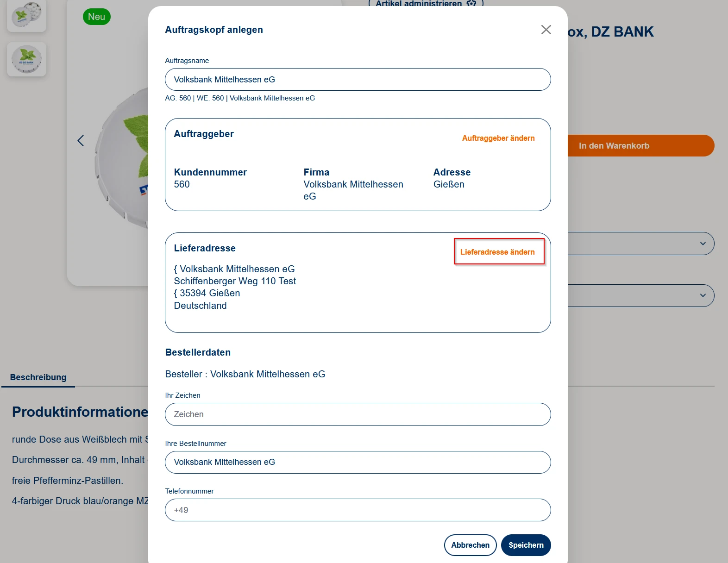The image size is (728, 563).
Task: Switch to the Beschreibung tab
Action: (38, 377)
